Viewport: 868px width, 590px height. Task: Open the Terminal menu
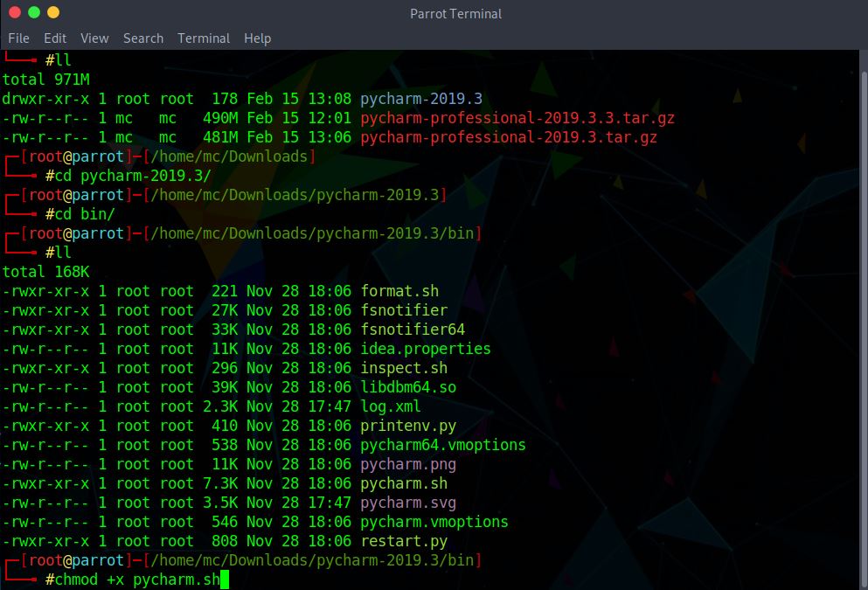pos(203,38)
